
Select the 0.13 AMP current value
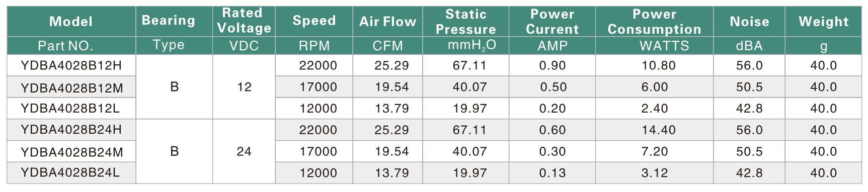pos(553,173)
